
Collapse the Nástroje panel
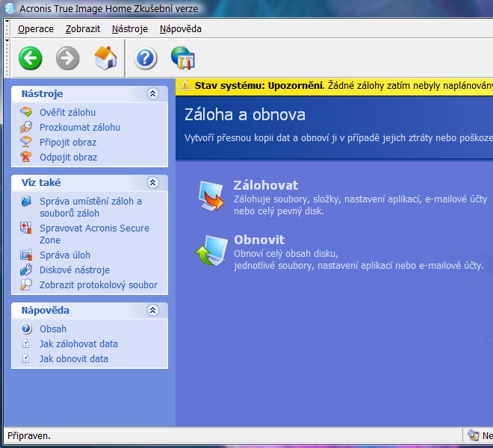pyautogui.click(x=153, y=93)
